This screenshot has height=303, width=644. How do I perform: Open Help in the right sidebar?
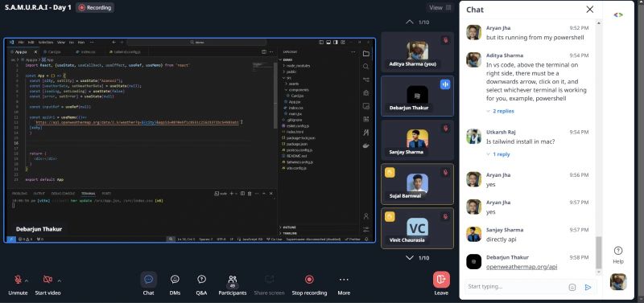pos(617,255)
